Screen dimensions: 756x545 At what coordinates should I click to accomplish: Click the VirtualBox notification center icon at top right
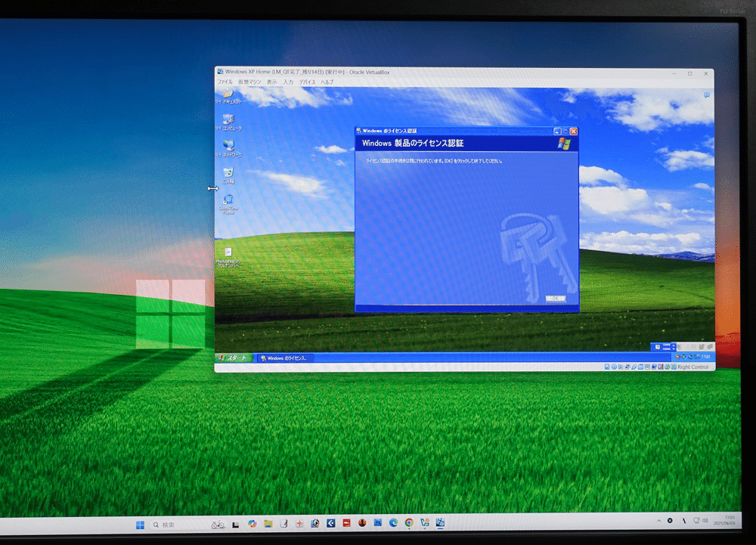[706, 95]
